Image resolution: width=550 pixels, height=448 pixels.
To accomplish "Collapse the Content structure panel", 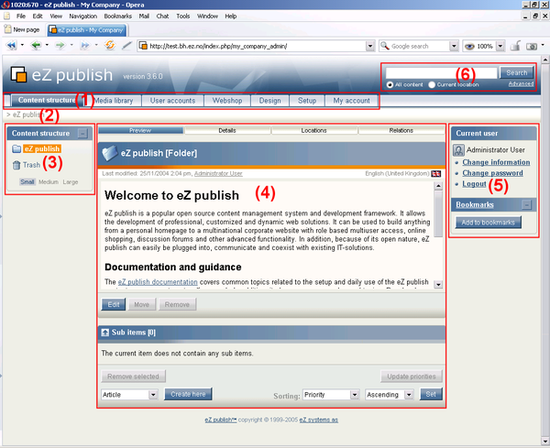I will (82, 133).
